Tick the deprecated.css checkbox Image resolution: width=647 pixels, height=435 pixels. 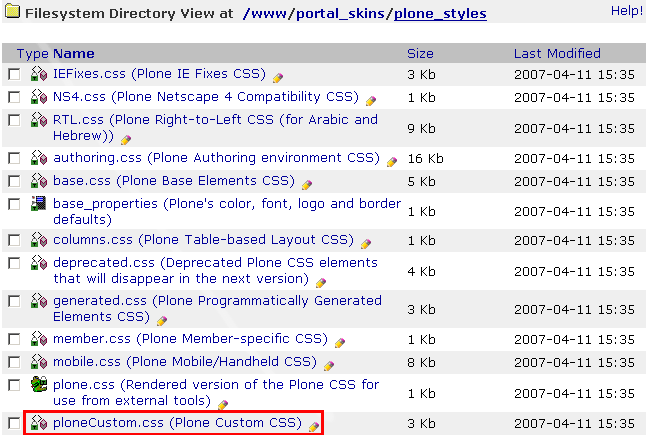click(14, 264)
